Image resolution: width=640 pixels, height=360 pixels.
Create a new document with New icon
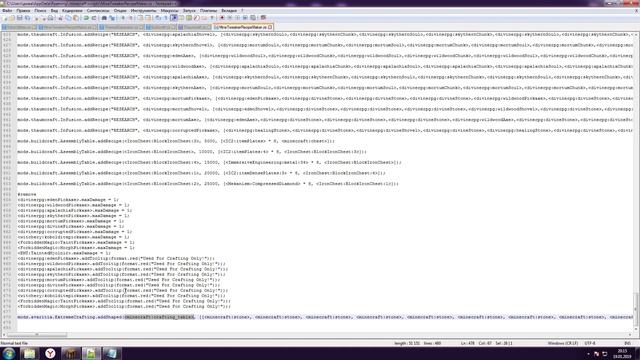pos(5,18)
